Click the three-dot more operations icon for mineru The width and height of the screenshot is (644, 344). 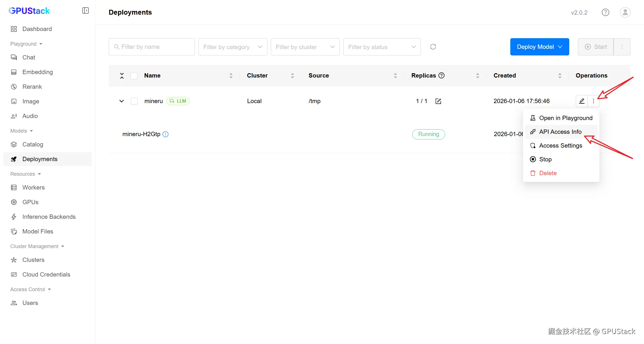point(593,101)
